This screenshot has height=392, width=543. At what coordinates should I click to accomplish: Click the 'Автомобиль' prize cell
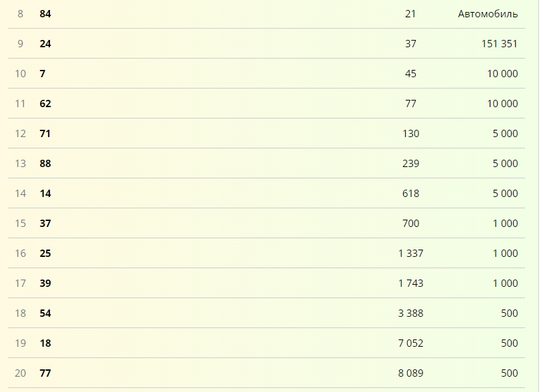[x=488, y=14]
